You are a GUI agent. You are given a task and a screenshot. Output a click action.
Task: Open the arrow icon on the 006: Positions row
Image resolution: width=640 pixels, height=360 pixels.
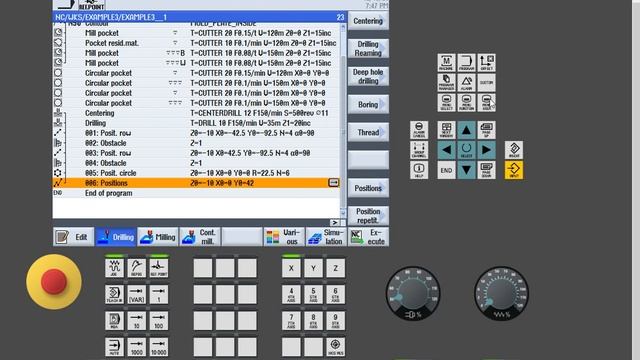click(333, 183)
